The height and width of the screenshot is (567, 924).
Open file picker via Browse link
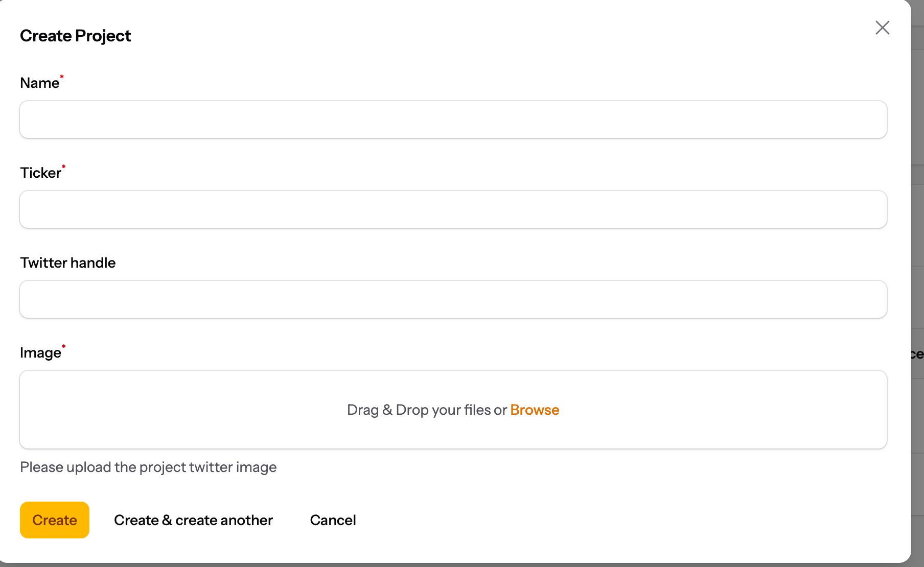535,410
